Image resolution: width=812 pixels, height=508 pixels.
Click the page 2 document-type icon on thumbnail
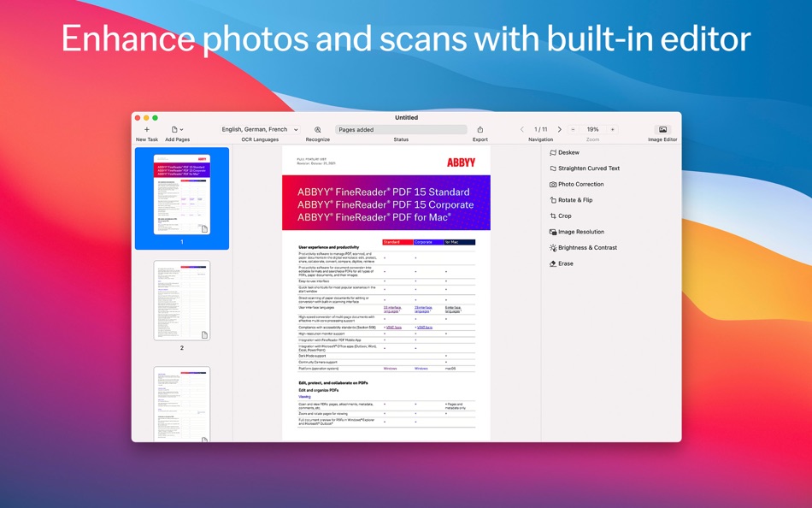click(x=204, y=335)
